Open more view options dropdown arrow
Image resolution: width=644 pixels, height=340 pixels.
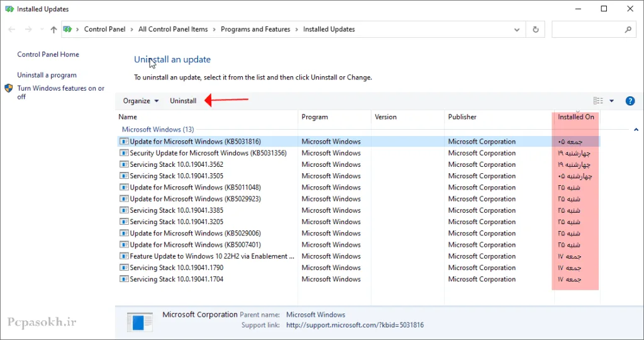tap(611, 101)
